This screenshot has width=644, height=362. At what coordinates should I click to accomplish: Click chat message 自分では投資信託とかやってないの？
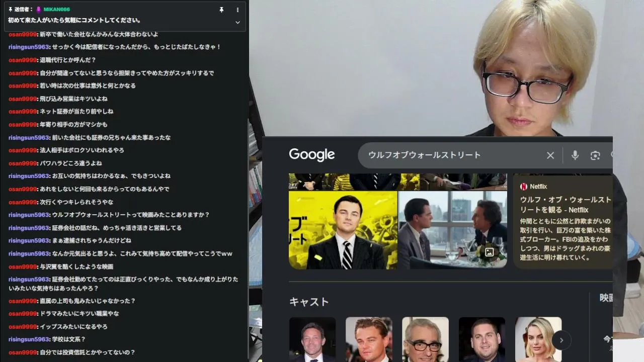click(x=88, y=352)
